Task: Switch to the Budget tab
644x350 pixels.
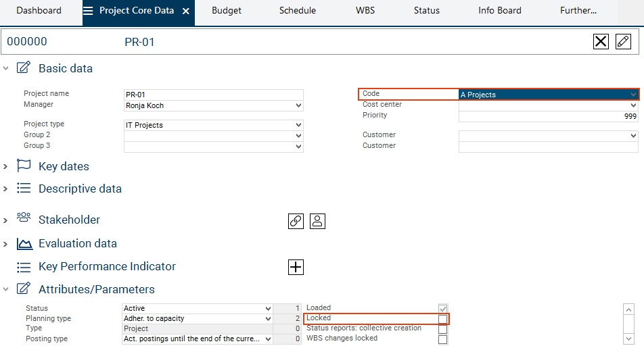Action: pos(226,11)
